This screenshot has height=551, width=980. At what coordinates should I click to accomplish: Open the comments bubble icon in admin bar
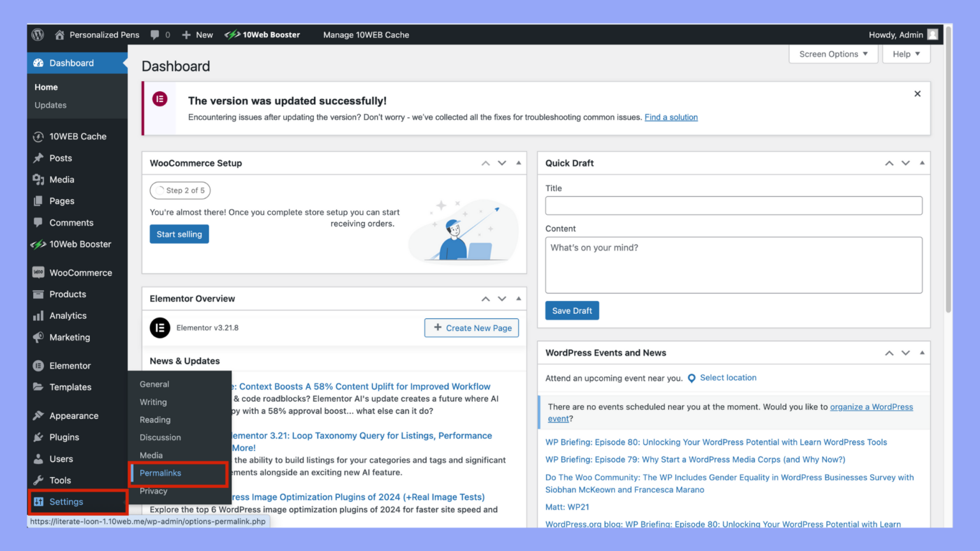coord(155,34)
